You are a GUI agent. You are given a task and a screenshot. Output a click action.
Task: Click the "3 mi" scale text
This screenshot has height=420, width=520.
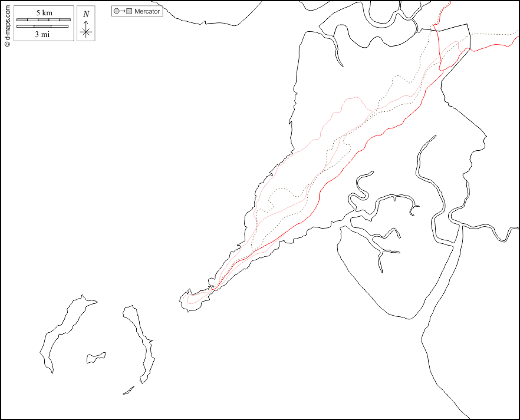42,34
